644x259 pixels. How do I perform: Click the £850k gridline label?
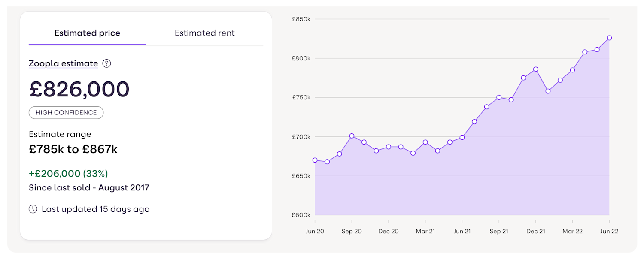300,19
